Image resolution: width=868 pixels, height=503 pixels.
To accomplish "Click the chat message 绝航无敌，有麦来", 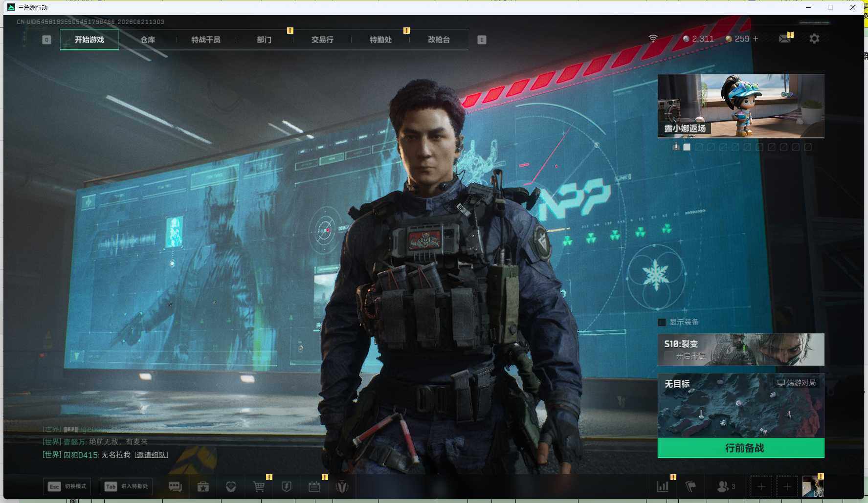I will pos(95,441).
